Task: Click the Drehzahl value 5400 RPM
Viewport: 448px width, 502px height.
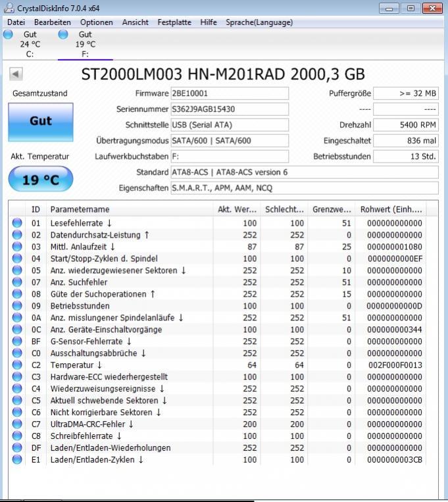Action: (x=406, y=125)
